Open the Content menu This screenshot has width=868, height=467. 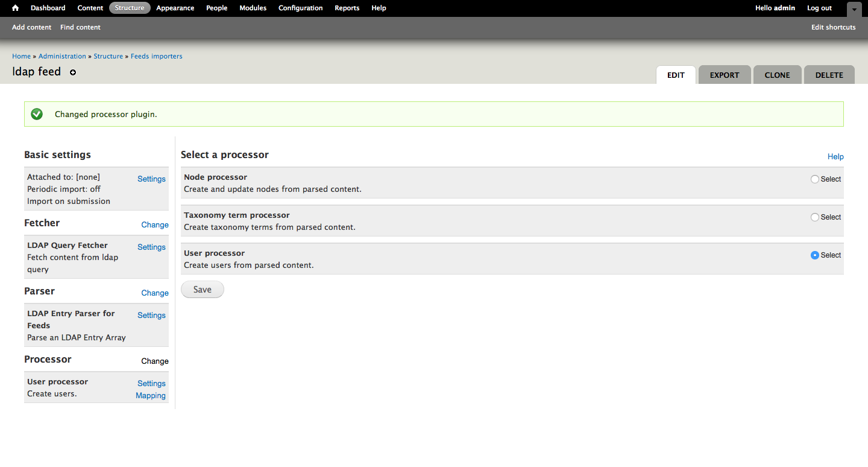90,8
